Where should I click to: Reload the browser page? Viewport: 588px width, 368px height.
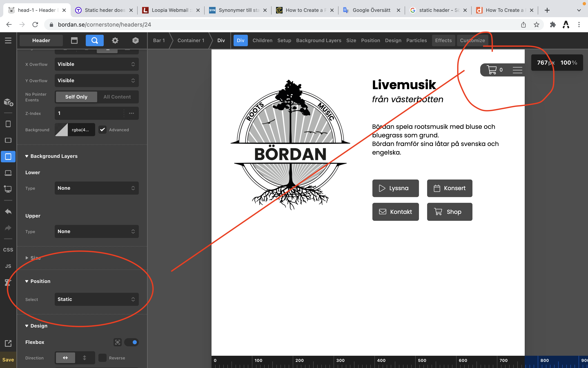click(35, 25)
